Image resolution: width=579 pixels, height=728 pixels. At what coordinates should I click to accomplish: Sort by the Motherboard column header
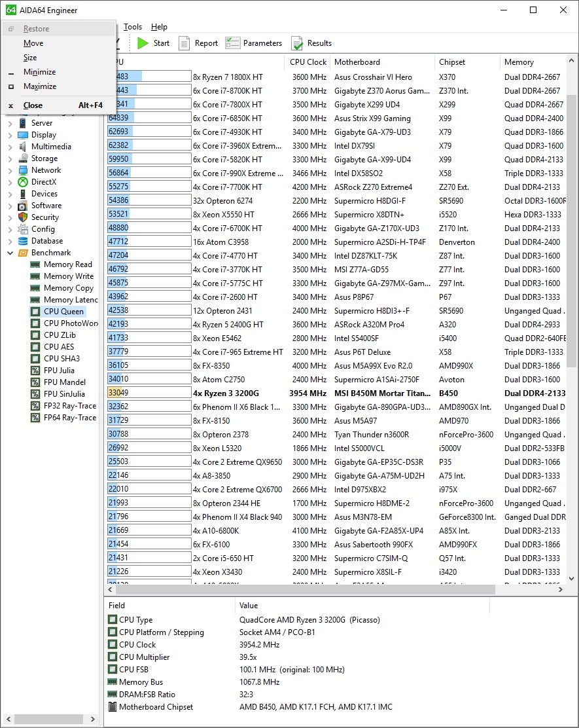point(383,62)
